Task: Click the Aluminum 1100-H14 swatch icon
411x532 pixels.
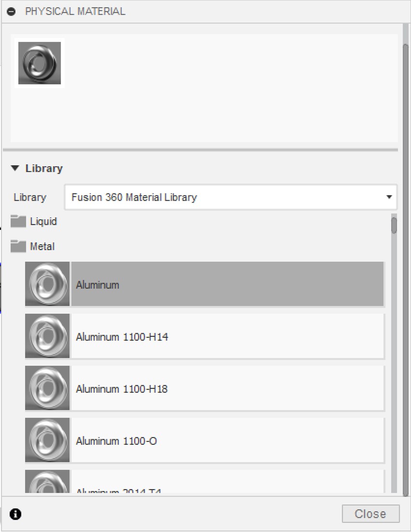Action: [x=47, y=336]
